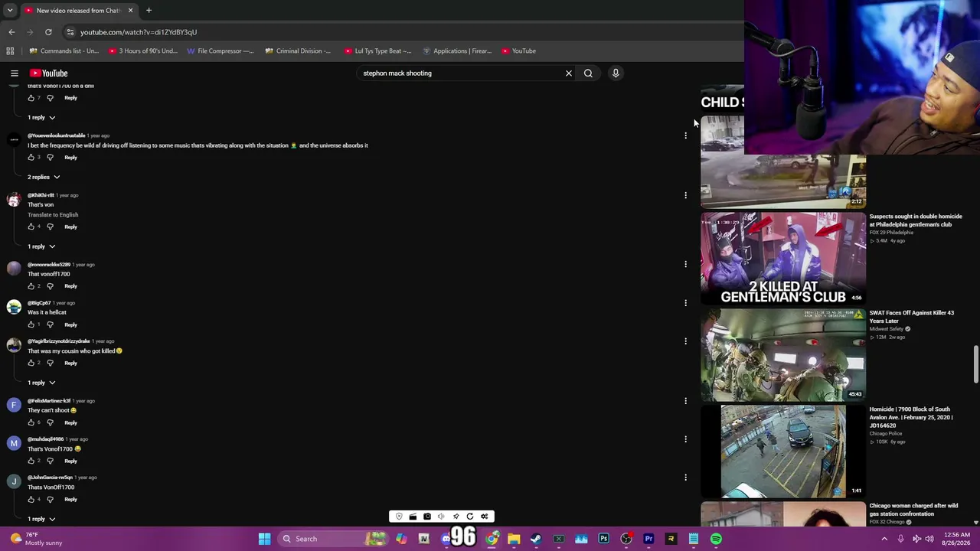Click the taskbar Search box
The image size is (980, 551).
pyautogui.click(x=334, y=539)
